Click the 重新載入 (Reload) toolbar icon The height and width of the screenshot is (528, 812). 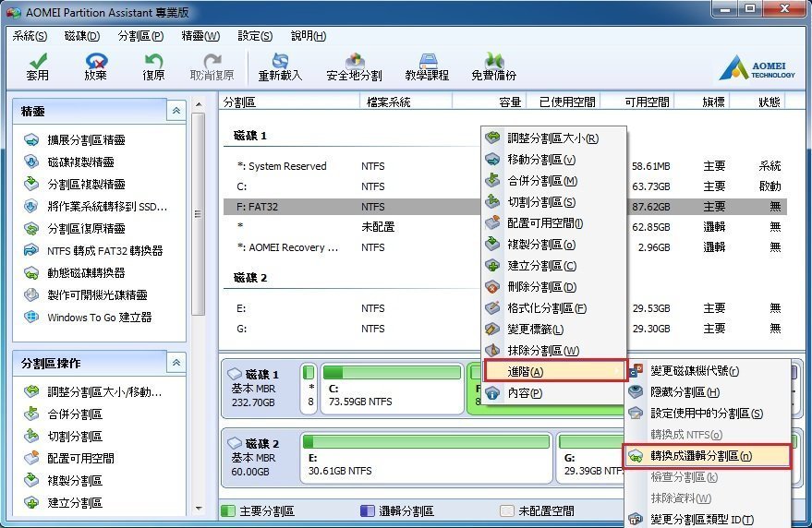tap(280, 67)
